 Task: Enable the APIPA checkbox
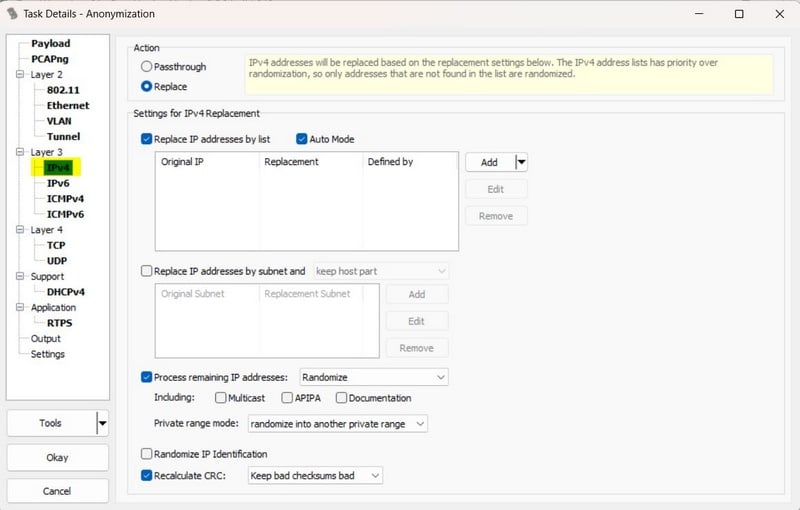(287, 398)
